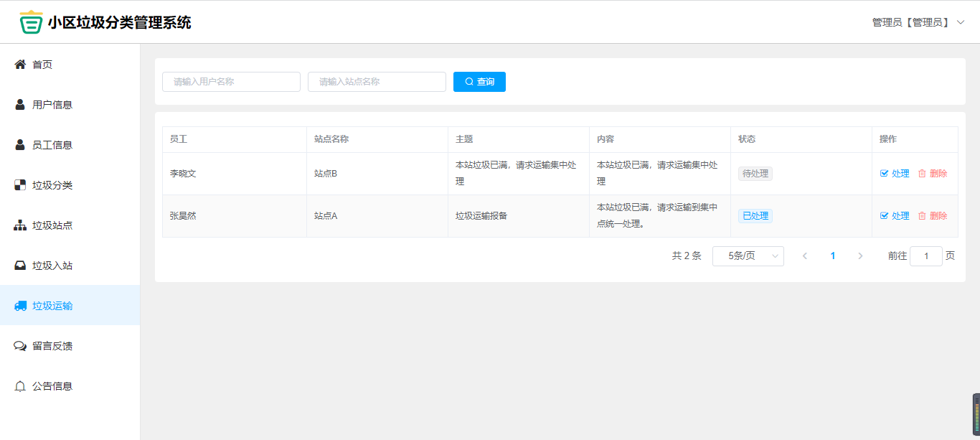This screenshot has height=440, width=980.
Task: Click the user icon beside 用户信息
Action: click(x=20, y=105)
